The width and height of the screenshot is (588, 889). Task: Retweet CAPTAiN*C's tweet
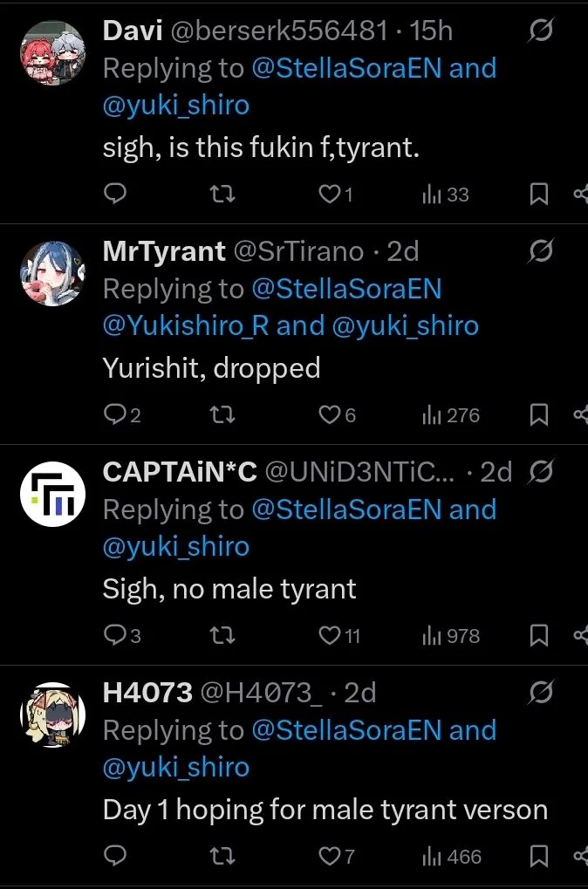click(223, 636)
